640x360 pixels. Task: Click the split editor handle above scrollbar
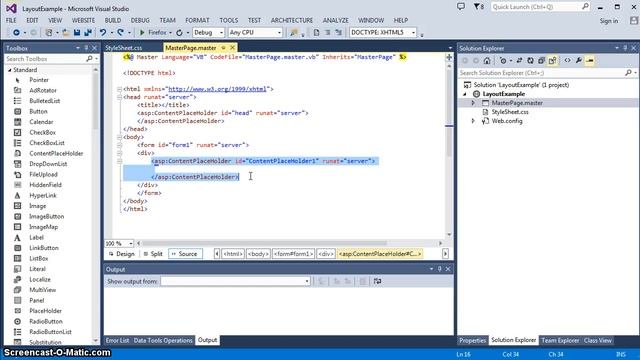point(449,57)
